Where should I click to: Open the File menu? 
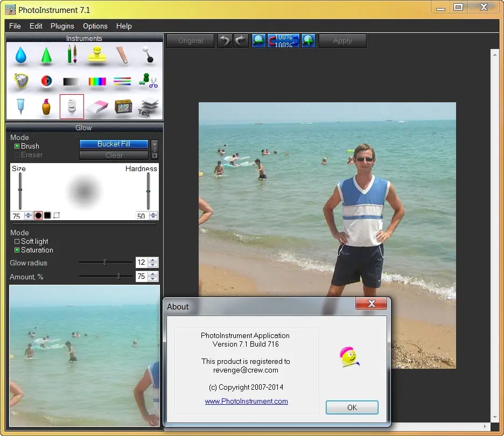pos(15,26)
